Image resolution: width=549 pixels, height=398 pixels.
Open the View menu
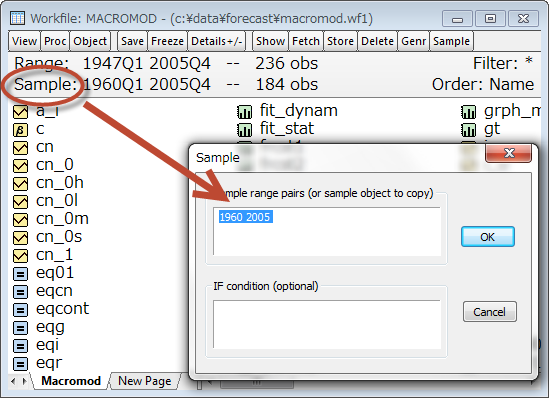click(24, 41)
